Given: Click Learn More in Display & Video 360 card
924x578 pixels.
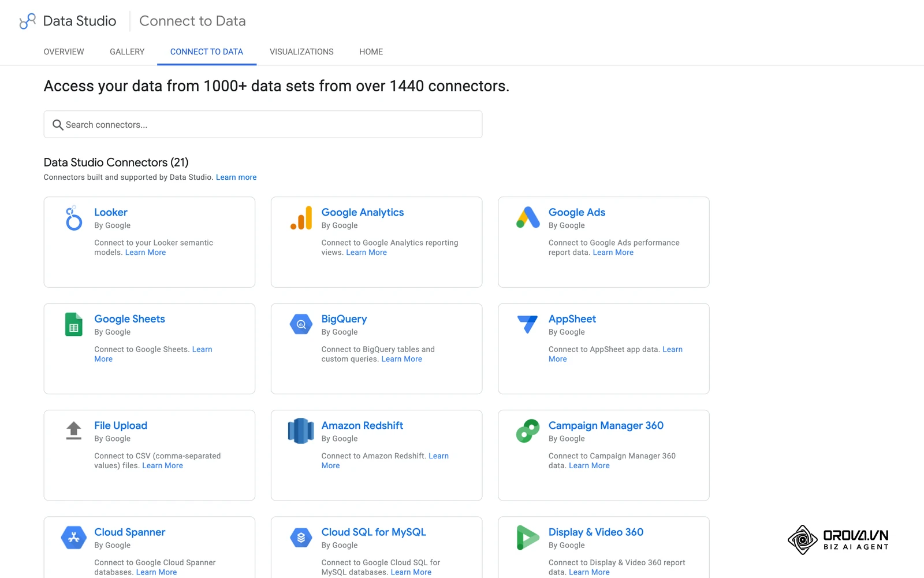Looking at the screenshot, I should click(x=589, y=572).
